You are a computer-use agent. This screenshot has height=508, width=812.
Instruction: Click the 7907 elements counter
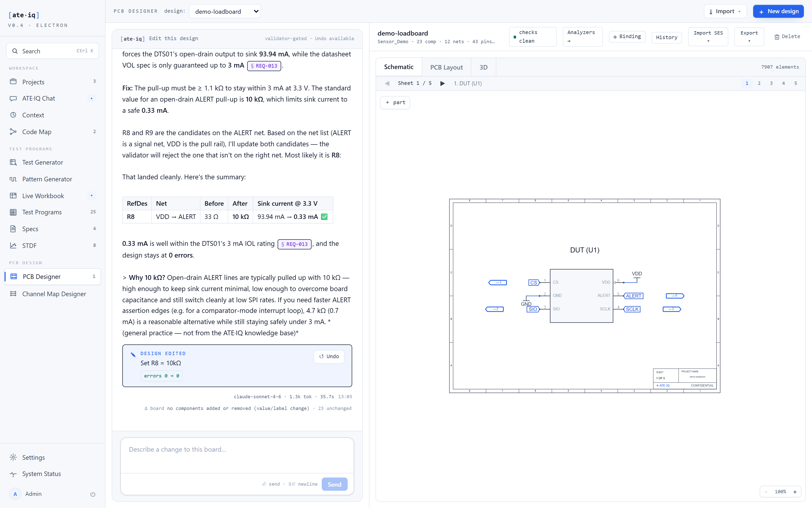click(780, 67)
